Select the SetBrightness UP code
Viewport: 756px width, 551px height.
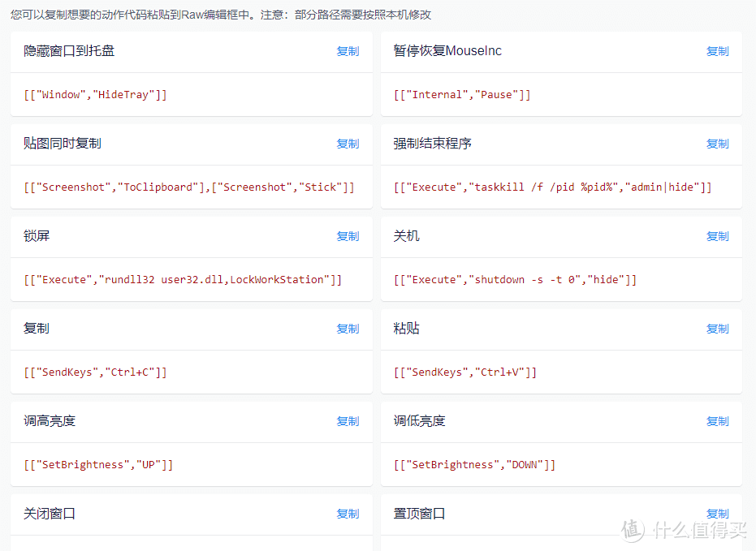coord(98,464)
